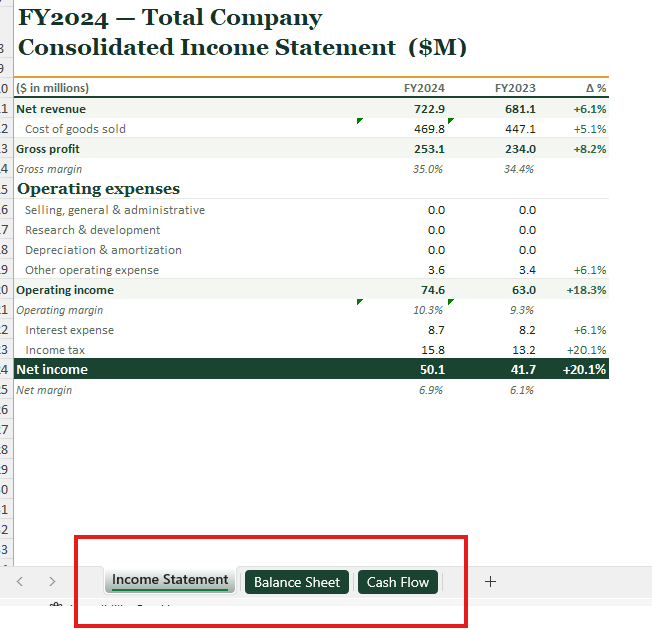Viewport: 652px width, 629px height.
Task: Select the +8.2% gross profit change cell
Action: (590, 149)
